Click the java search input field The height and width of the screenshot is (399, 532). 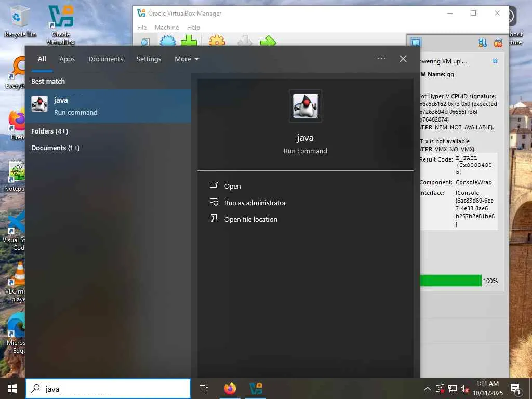coord(108,389)
